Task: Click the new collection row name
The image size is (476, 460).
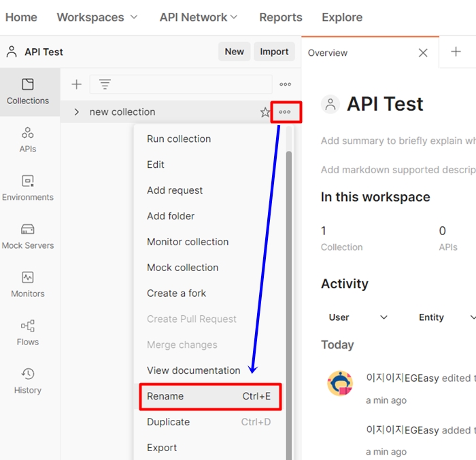Action: (x=122, y=112)
